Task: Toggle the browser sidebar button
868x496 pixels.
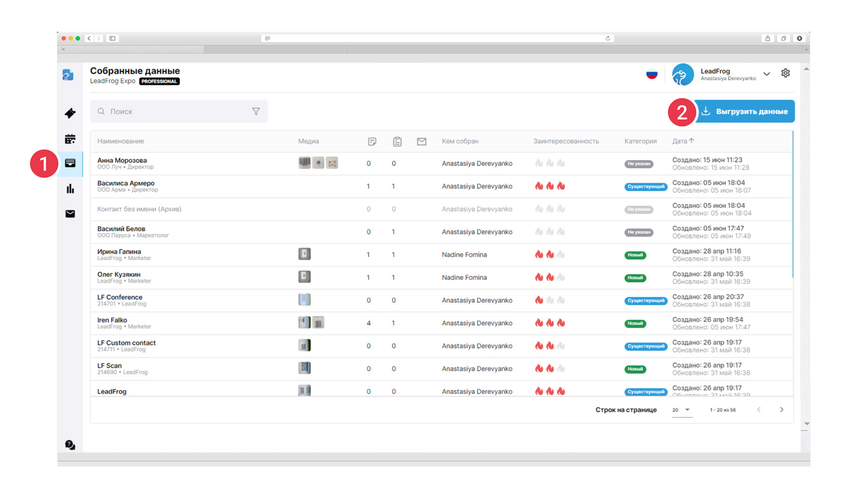Action: point(112,38)
